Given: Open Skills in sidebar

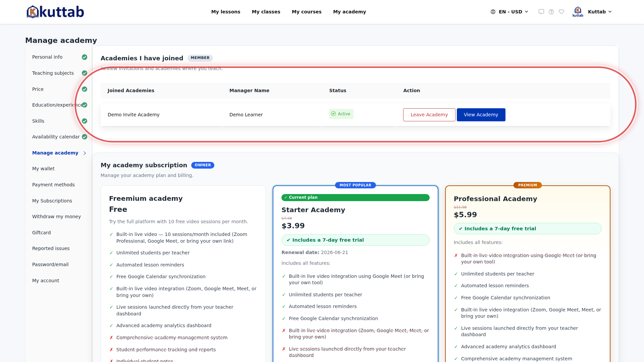Looking at the screenshot, I should pyautogui.click(x=38, y=121).
